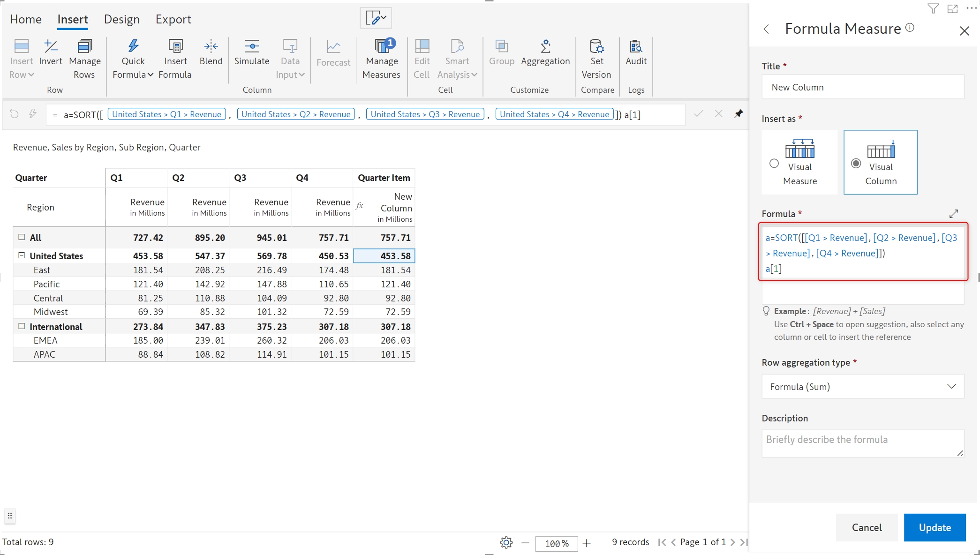Open Manage Rows tool
Viewport: 980px width, 555px height.
(x=84, y=47)
